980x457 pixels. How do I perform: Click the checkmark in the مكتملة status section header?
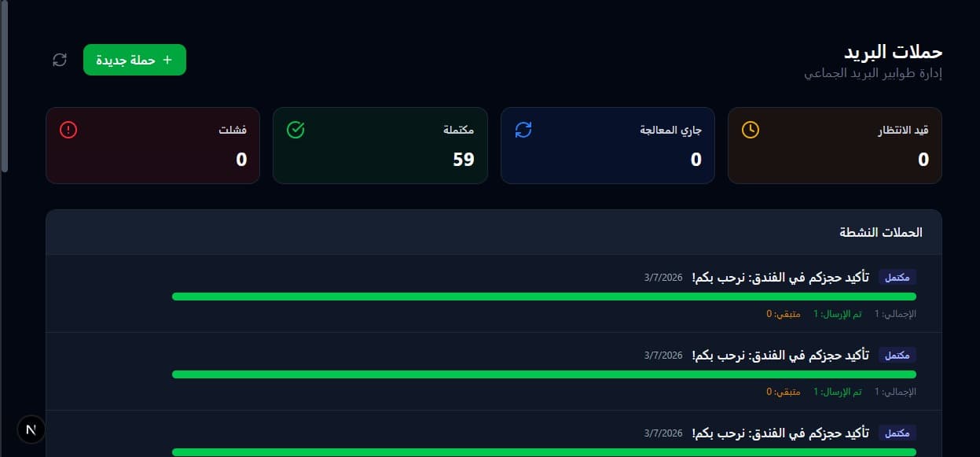click(x=295, y=131)
